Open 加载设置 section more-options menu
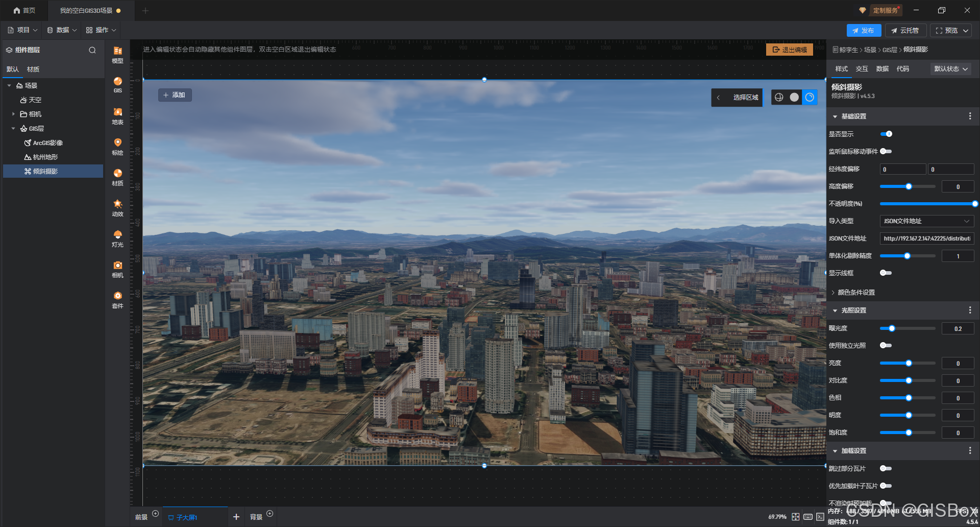Image resolution: width=980 pixels, height=527 pixels. click(x=970, y=451)
